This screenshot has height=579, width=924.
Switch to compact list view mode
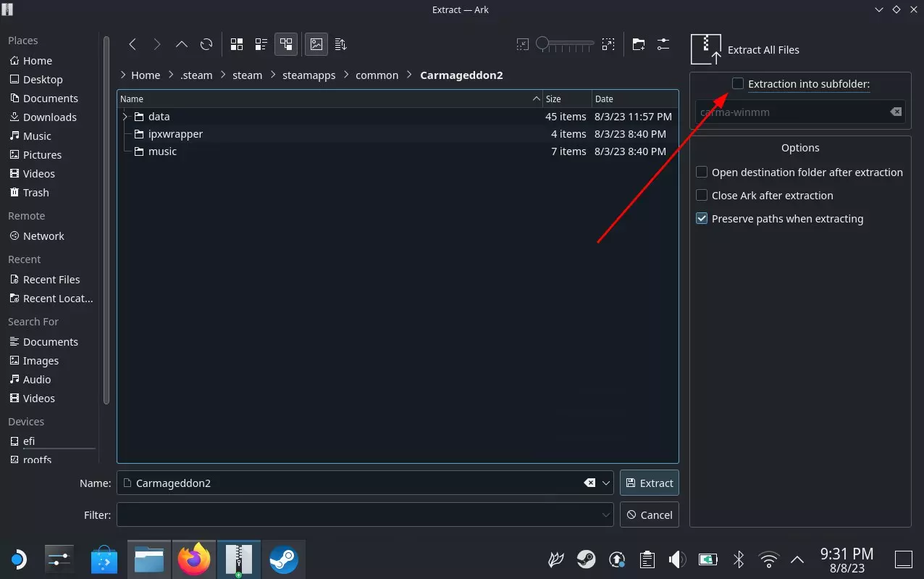point(261,45)
